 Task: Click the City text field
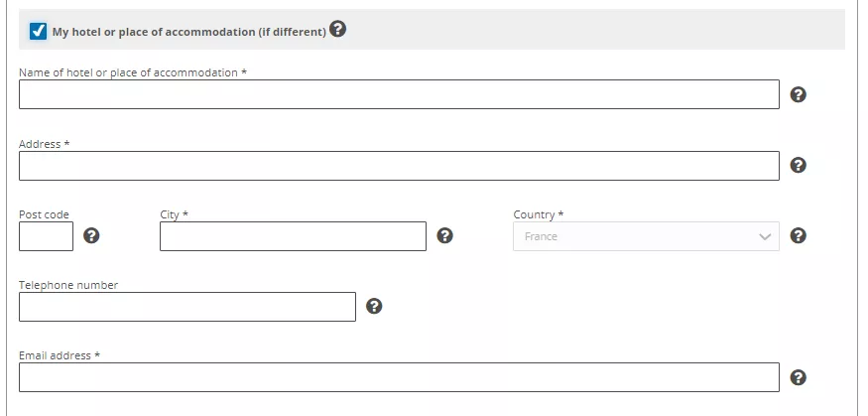(x=293, y=236)
